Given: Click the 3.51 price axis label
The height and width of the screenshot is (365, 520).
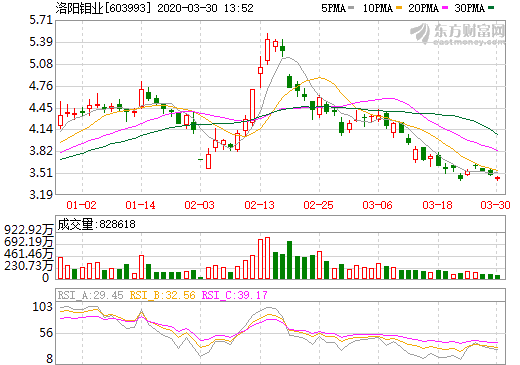Looking at the screenshot, I should pyautogui.click(x=41, y=173).
